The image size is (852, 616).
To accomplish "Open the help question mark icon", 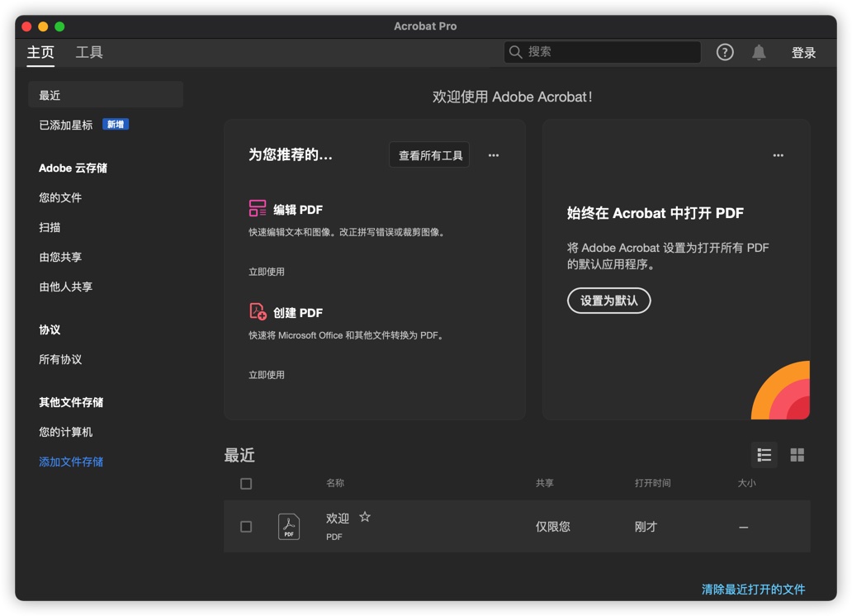I will point(724,52).
